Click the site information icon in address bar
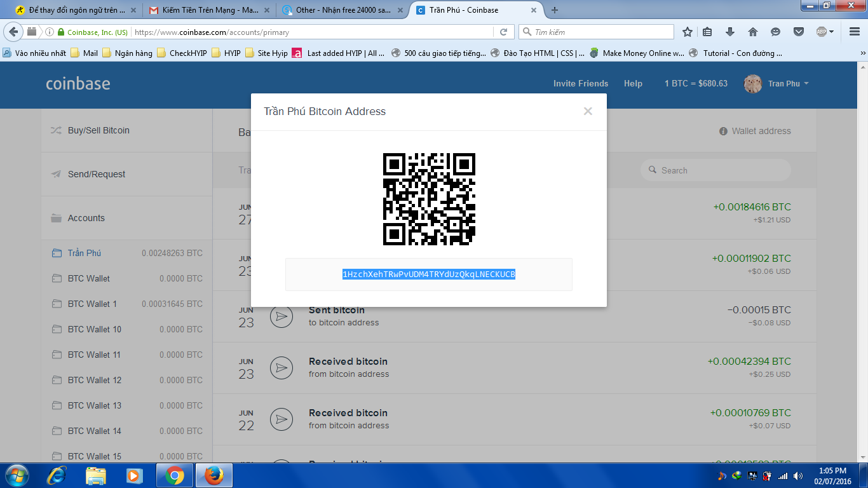This screenshot has height=488, width=868. click(x=50, y=32)
